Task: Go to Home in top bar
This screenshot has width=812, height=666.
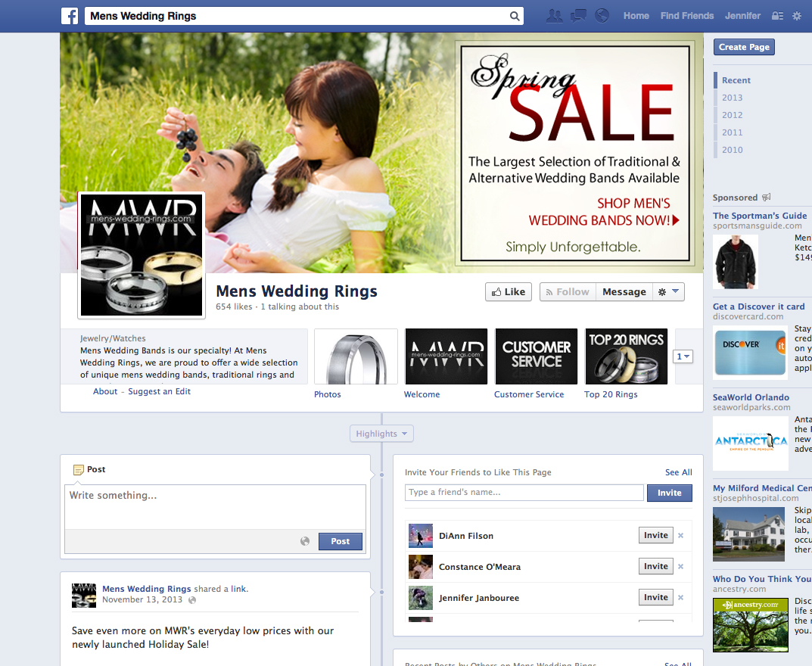Action: tap(636, 16)
